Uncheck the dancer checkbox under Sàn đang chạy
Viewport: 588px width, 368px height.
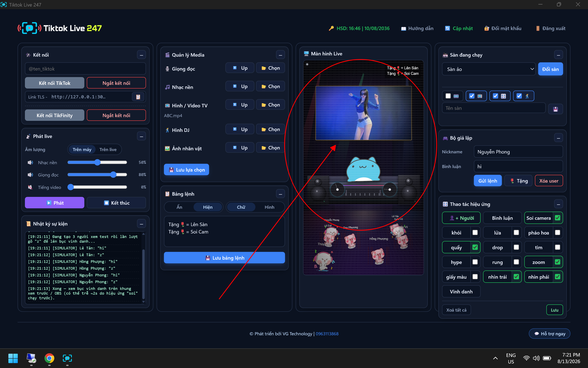point(519,96)
